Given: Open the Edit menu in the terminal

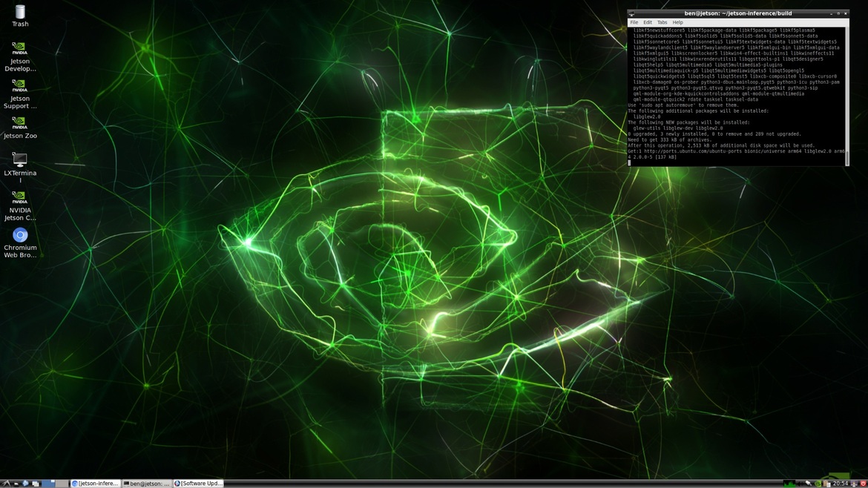Looking at the screenshot, I should 647,22.
